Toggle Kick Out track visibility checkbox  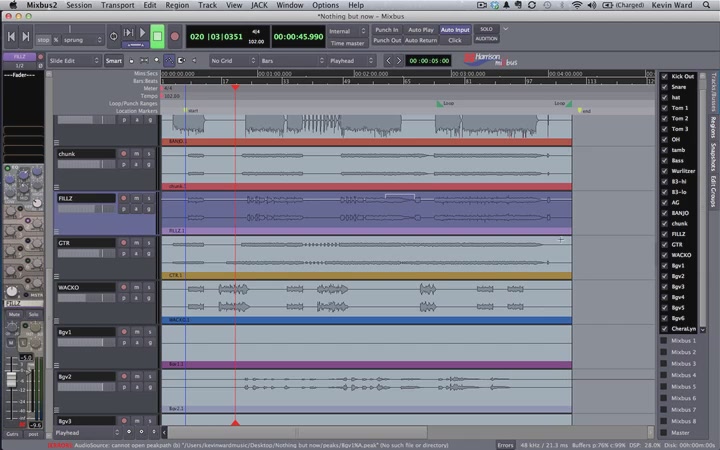[x=664, y=76]
